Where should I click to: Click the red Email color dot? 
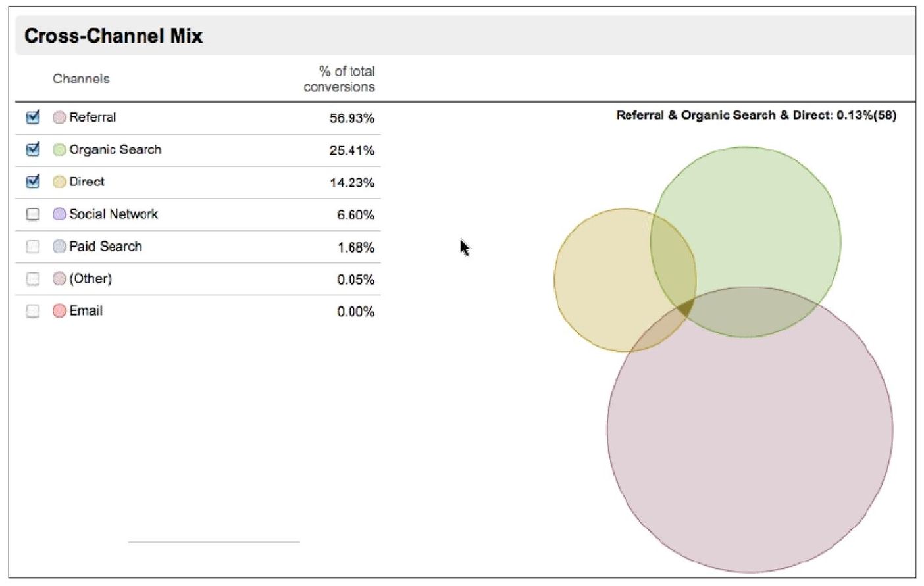pyautogui.click(x=59, y=311)
